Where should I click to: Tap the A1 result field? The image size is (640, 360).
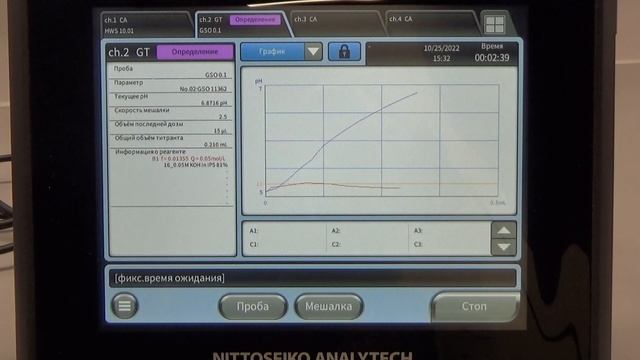click(287, 231)
